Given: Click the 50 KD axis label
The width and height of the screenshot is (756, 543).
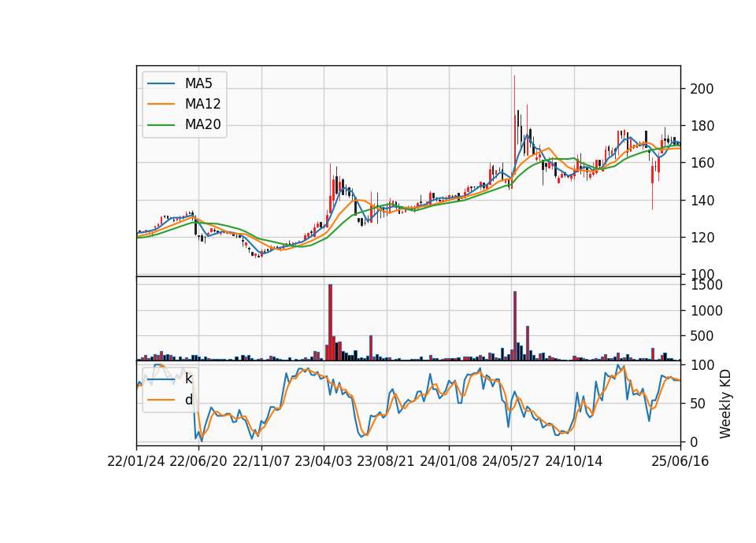Looking at the screenshot, I should (x=699, y=403).
